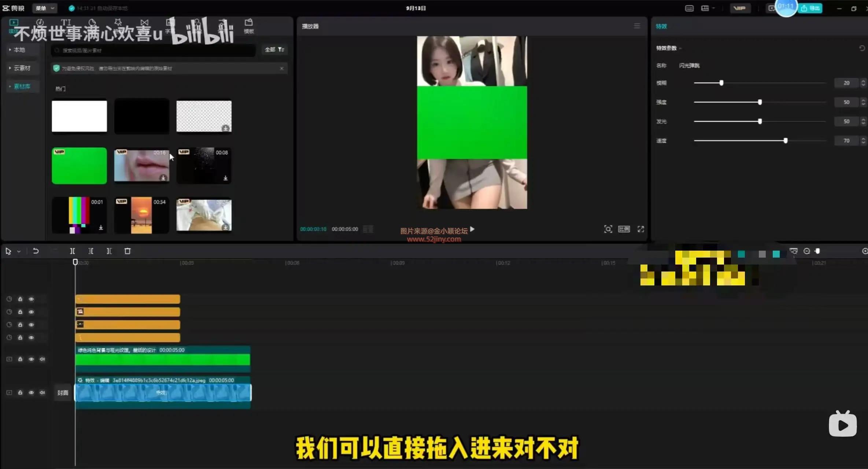The image size is (868, 469).
Task: Open the 媒体 (Media) panel in top toolbar
Action: click(14, 26)
